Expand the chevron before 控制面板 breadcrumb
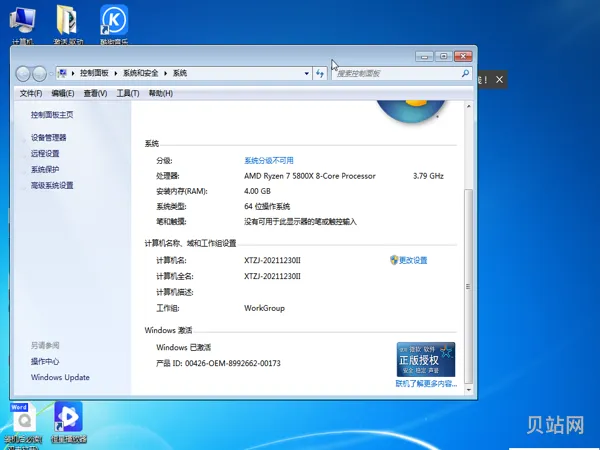Screen dimensions: 600x450 tap(73, 73)
